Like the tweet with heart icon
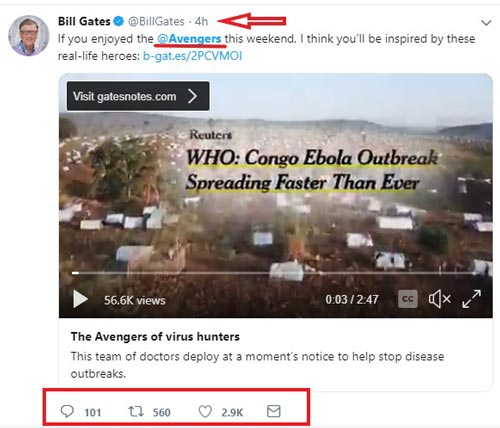Viewport: 500px width, 428px height. pyautogui.click(x=205, y=411)
